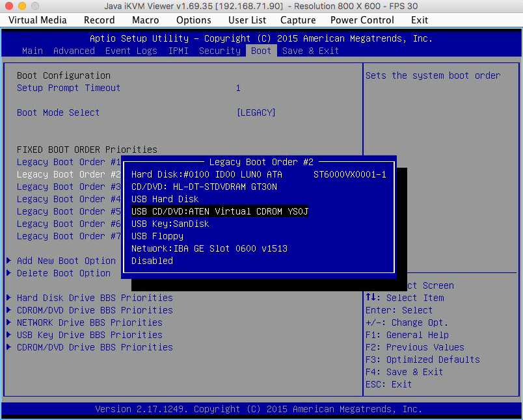
Task: Select USB CD/DVD ATEN Virtual CDROM option
Action: coord(219,211)
